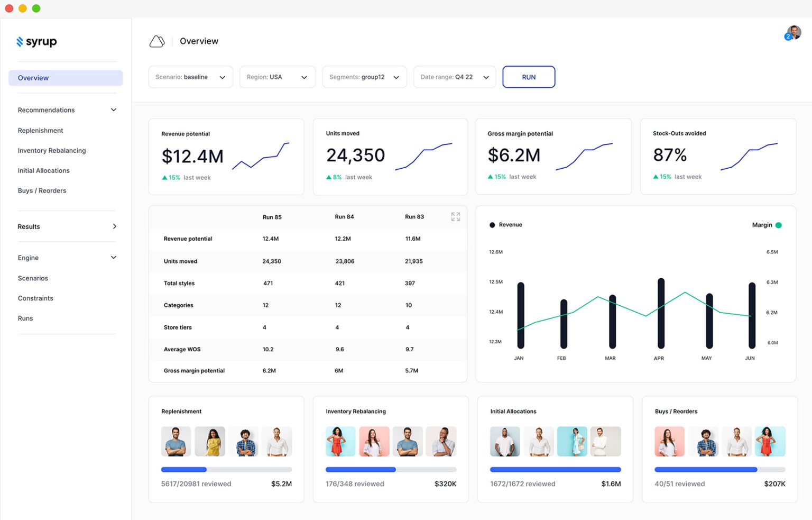
Task: Open the Scenarios page under Engine
Action: [x=33, y=278]
